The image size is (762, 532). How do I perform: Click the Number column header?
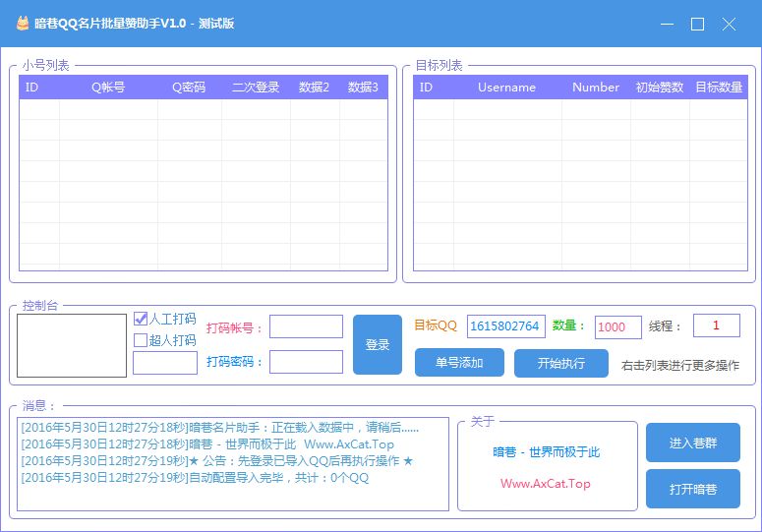point(596,88)
